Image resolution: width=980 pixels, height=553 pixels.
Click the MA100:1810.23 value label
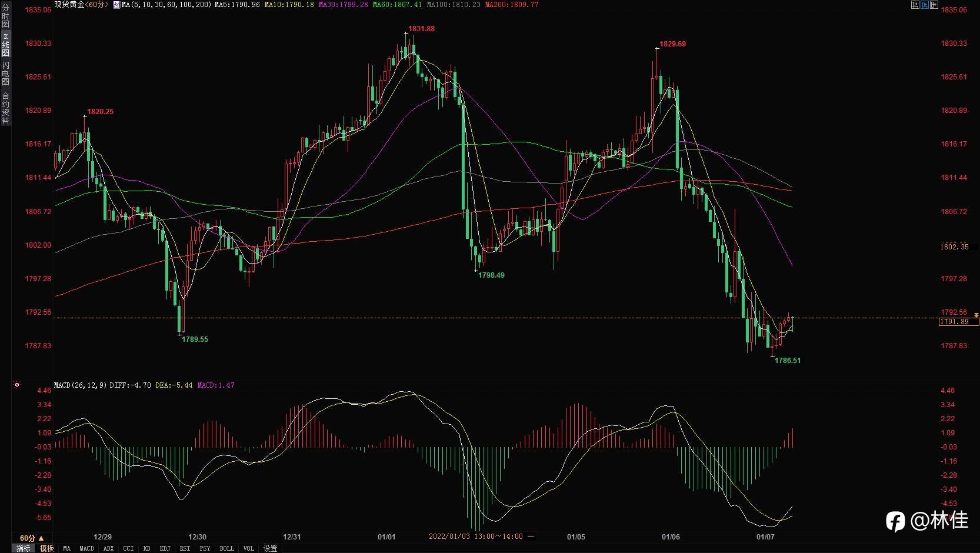click(x=453, y=5)
